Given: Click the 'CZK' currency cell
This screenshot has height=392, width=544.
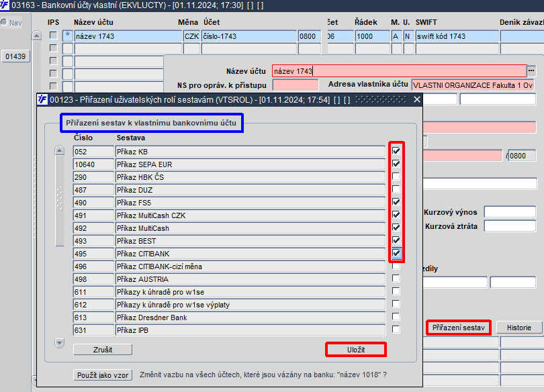Looking at the screenshot, I should 191,36.
